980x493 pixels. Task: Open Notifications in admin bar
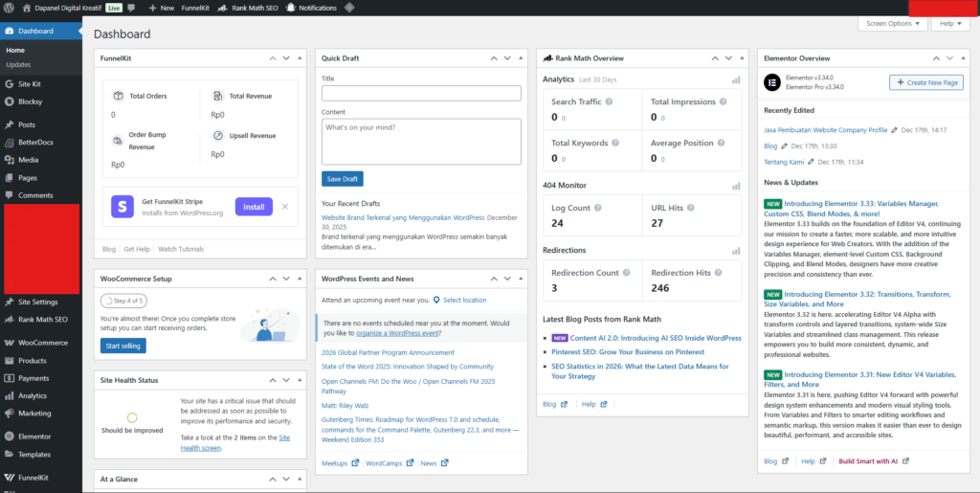click(x=311, y=8)
